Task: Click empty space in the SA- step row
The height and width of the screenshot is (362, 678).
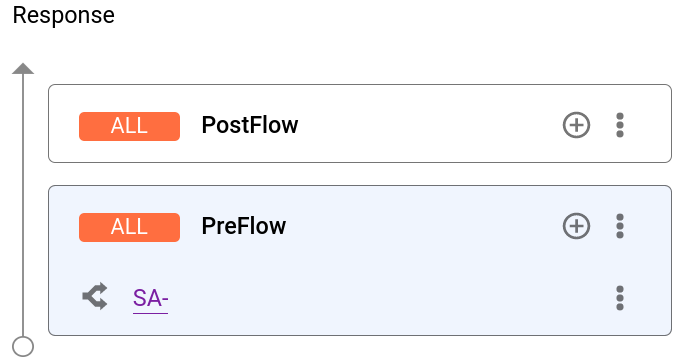Action: (x=389, y=298)
